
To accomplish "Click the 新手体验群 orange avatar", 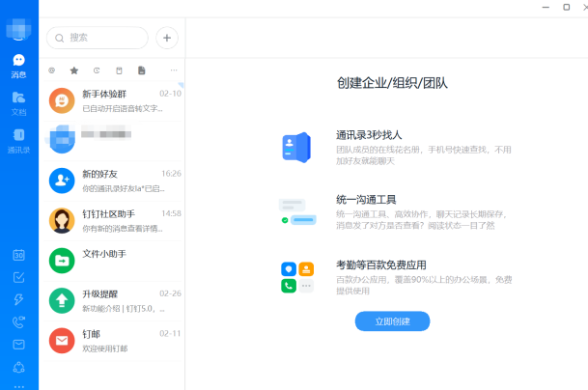I will coord(62,100).
